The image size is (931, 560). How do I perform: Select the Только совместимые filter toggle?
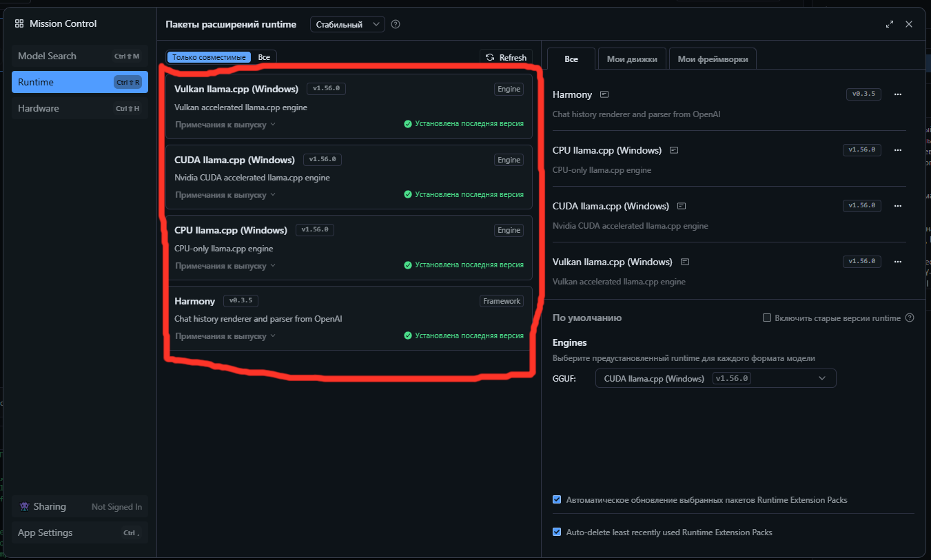tap(209, 57)
